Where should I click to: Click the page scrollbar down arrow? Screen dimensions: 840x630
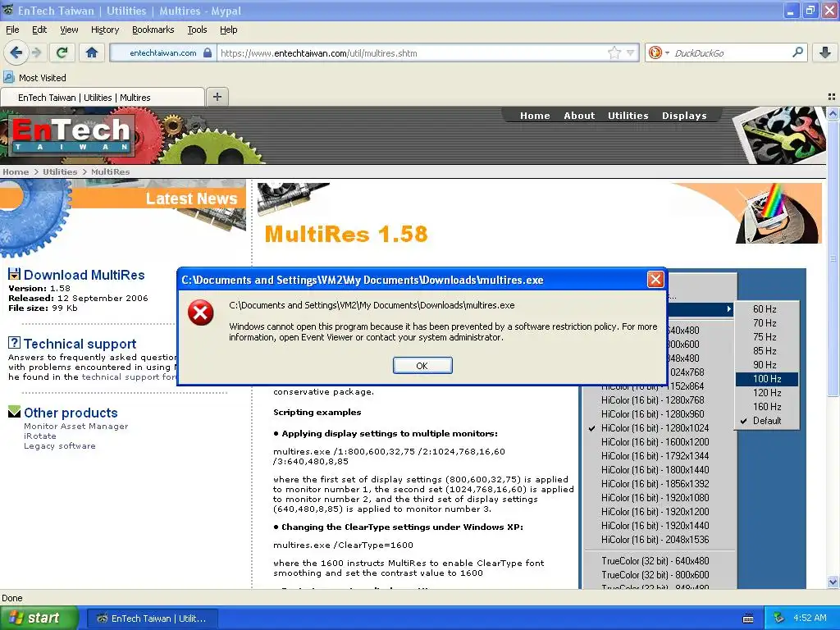click(833, 582)
